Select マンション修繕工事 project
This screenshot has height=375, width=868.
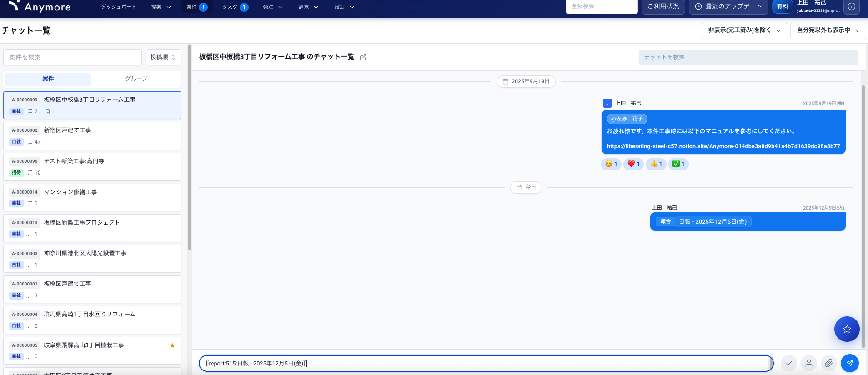[92, 197]
